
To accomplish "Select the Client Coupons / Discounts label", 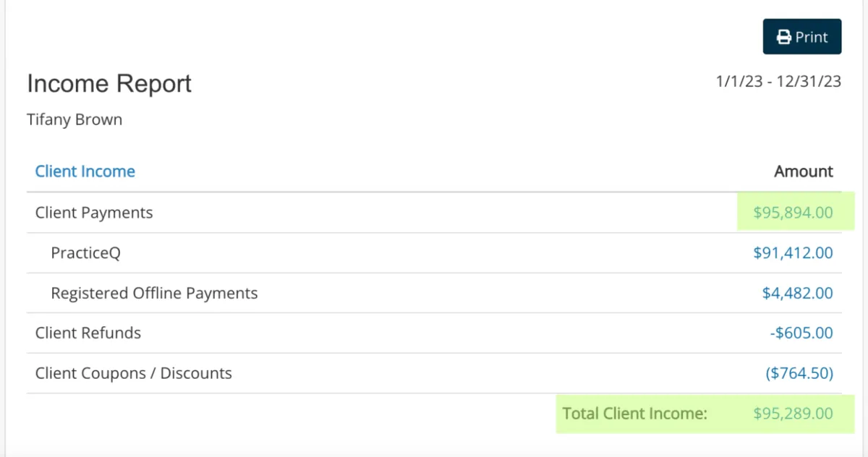I will point(134,373).
